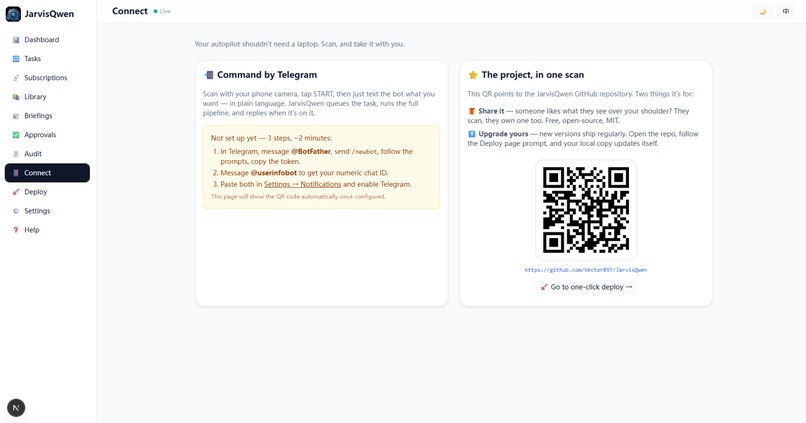Select the active Connect label
The image size is (806, 423).
point(38,173)
